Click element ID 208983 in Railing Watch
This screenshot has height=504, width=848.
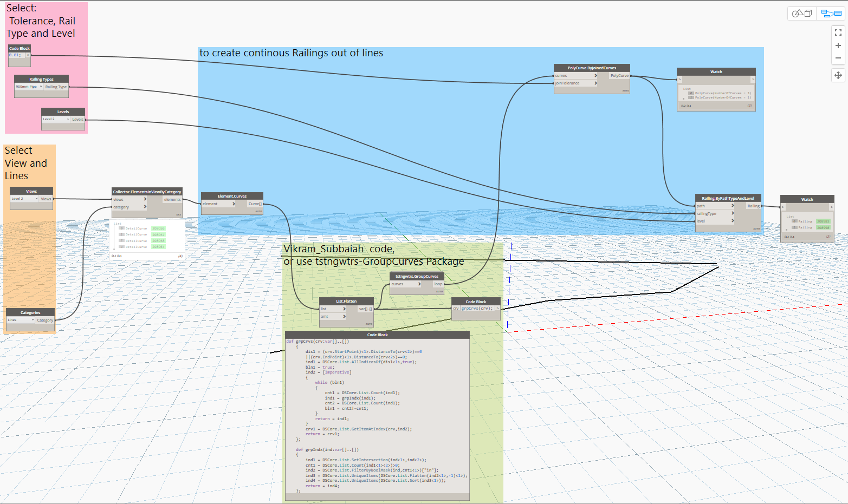pos(823,221)
